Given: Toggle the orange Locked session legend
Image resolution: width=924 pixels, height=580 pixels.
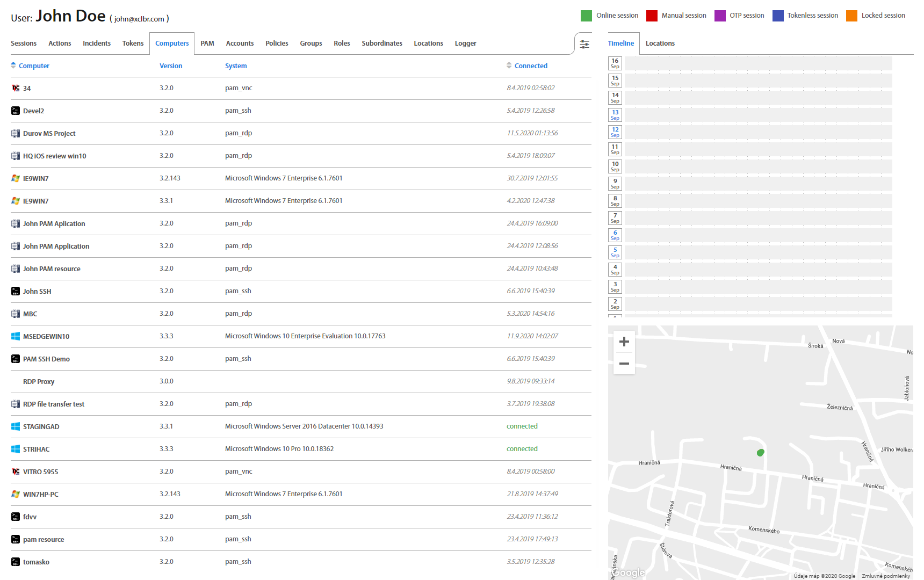Looking at the screenshot, I should point(851,16).
